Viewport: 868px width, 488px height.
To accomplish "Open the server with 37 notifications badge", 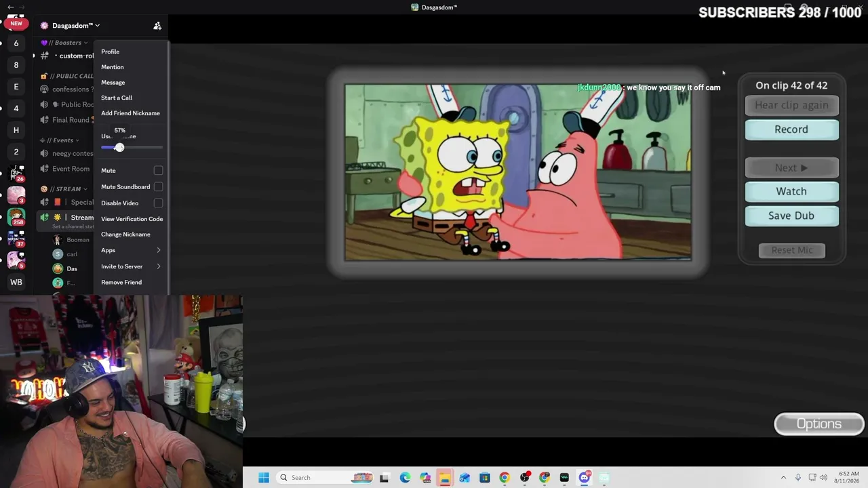I will [x=16, y=239].
